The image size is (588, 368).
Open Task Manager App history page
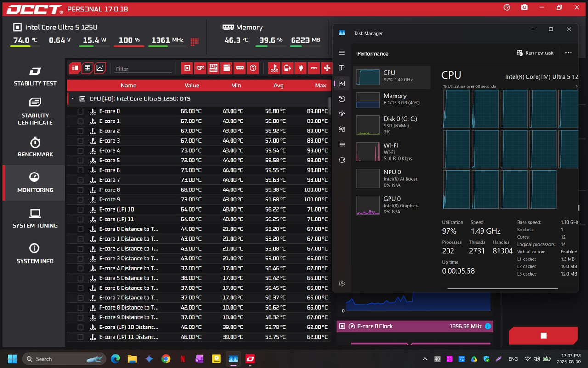[x=342, y=99]
